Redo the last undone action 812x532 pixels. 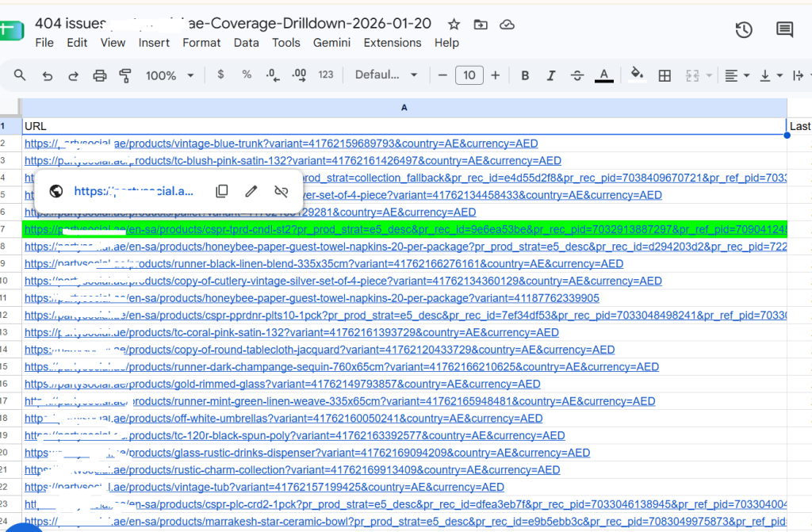tap(73, 75)
